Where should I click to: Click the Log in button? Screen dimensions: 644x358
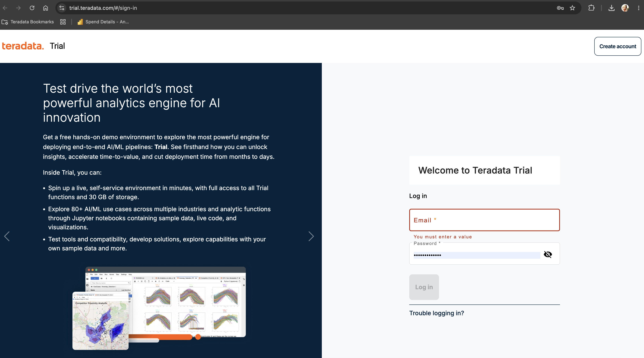(x=424, y=287)
